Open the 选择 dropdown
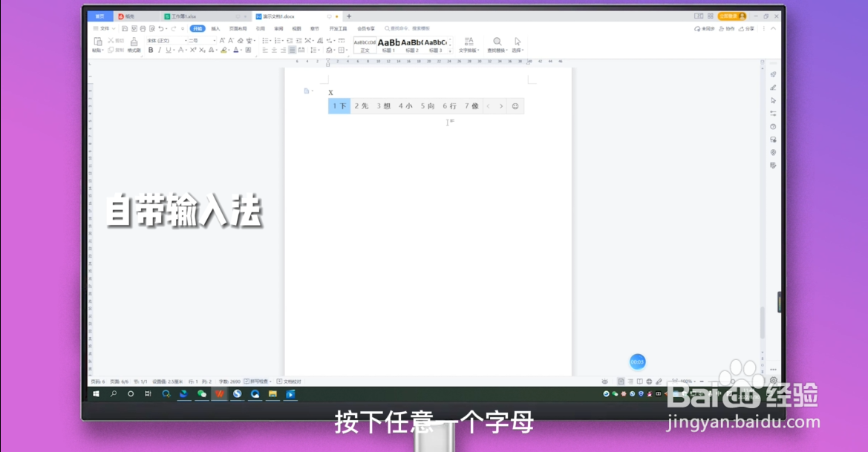Viewport: 868px width, 452px height. click(518, 45)
